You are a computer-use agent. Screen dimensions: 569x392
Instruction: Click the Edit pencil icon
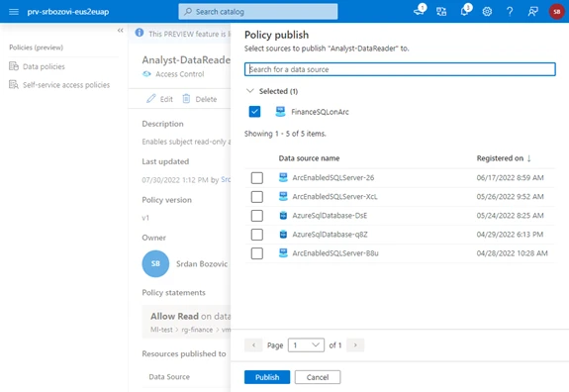[151, 99]
